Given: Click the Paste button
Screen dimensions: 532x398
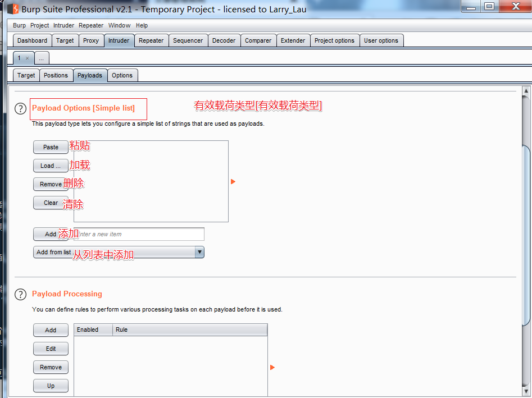Looking at the screenshot, I should coord(51,147).
